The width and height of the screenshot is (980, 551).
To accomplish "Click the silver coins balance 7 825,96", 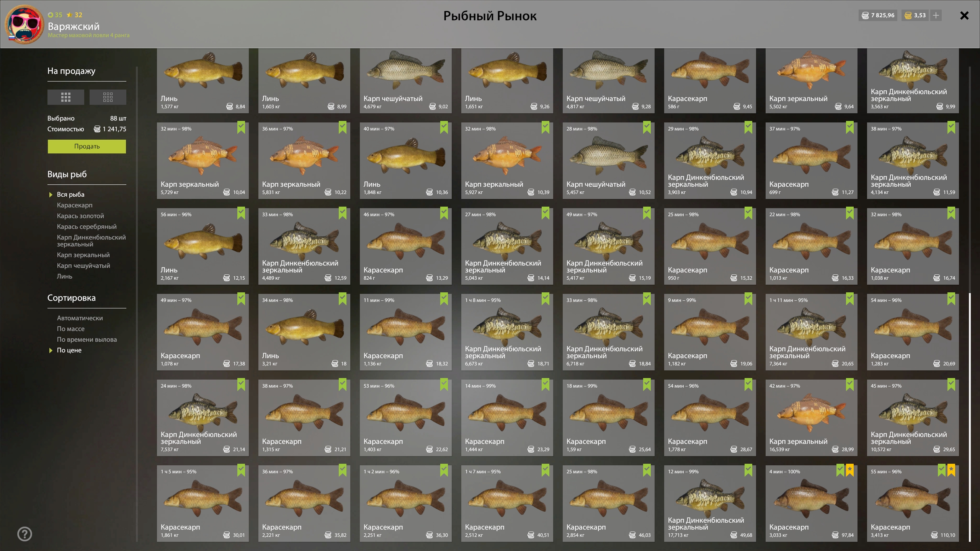I will (878, 15).
